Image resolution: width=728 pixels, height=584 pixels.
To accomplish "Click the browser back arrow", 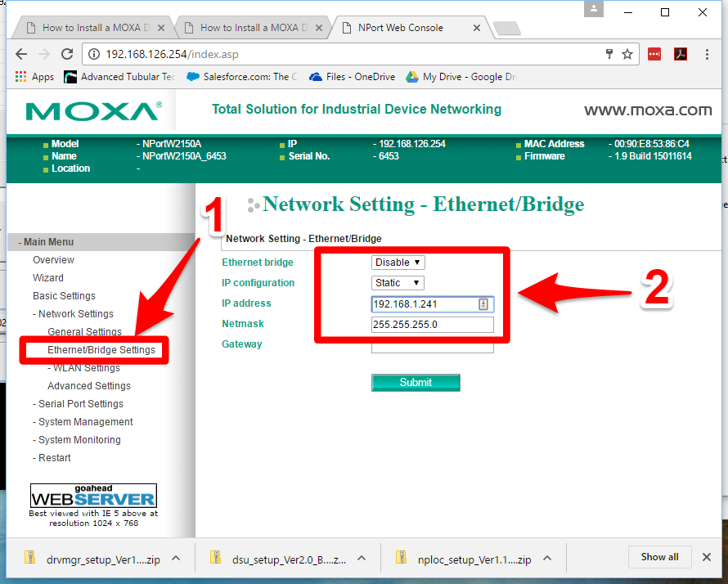I will point(21,54).
